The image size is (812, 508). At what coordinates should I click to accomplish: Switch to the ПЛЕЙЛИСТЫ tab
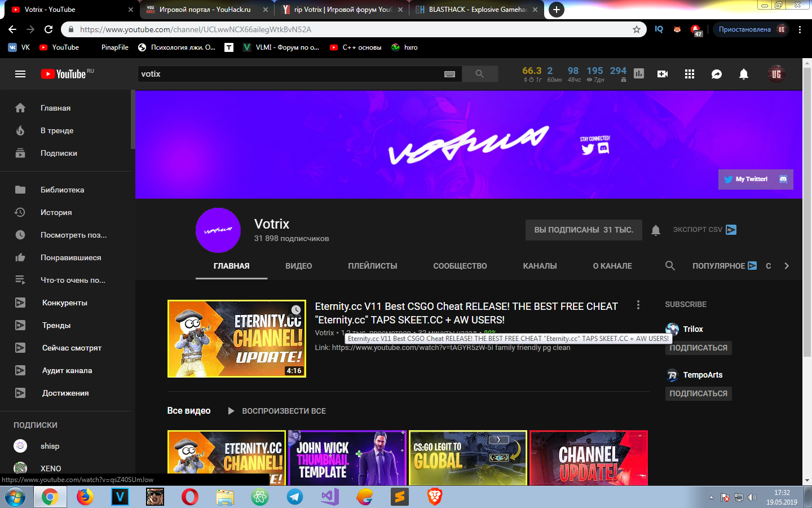373,266
